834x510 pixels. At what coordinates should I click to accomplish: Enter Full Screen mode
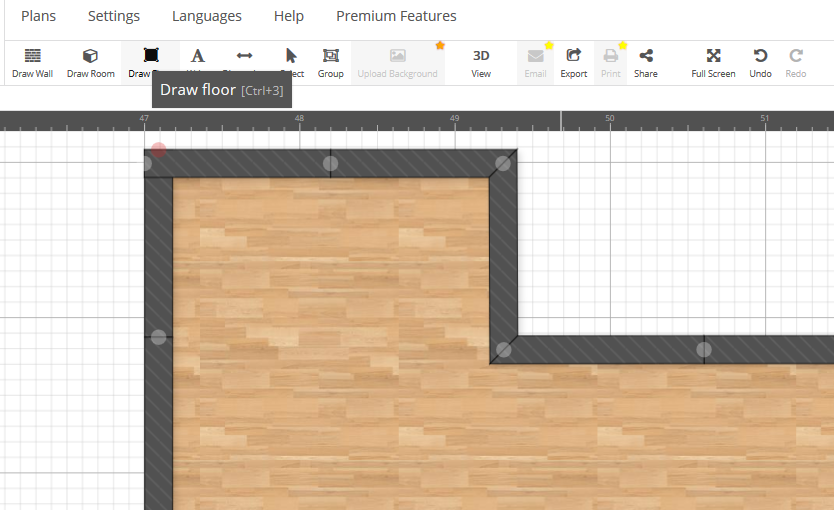[713, 63]
